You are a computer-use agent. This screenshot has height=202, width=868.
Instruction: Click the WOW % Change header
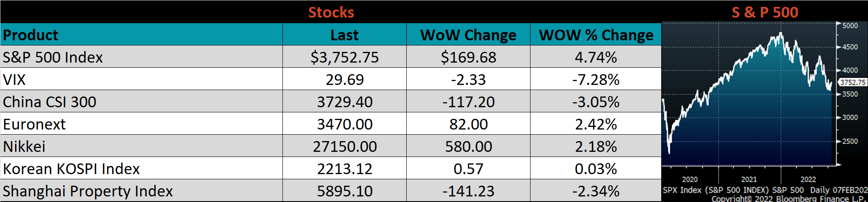[596, 35]
